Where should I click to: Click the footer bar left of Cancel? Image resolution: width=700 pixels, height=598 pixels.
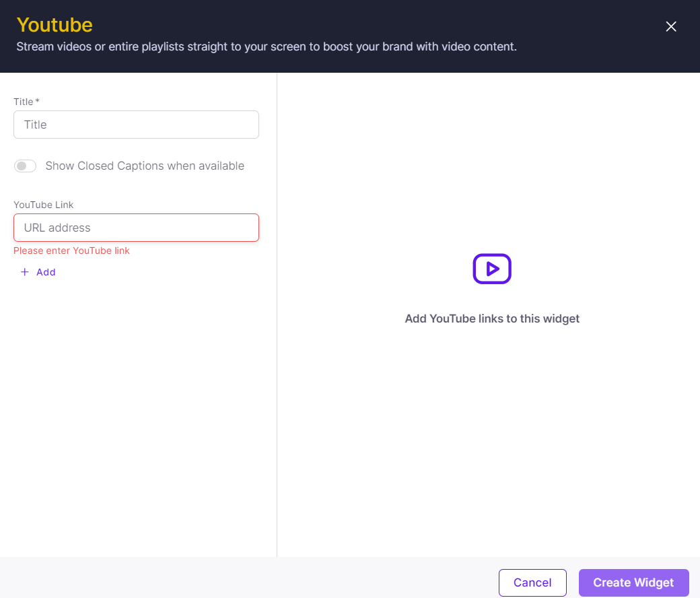point(249,578)
